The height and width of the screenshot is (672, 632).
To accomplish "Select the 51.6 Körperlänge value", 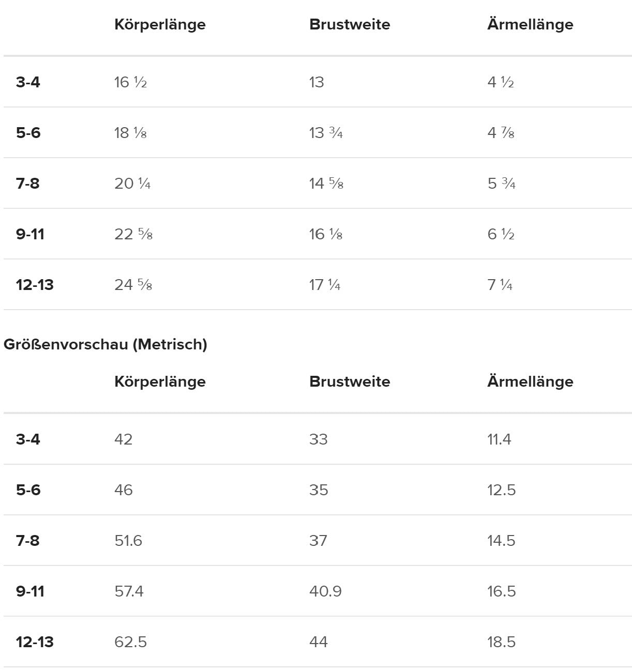I will [128, 541].
